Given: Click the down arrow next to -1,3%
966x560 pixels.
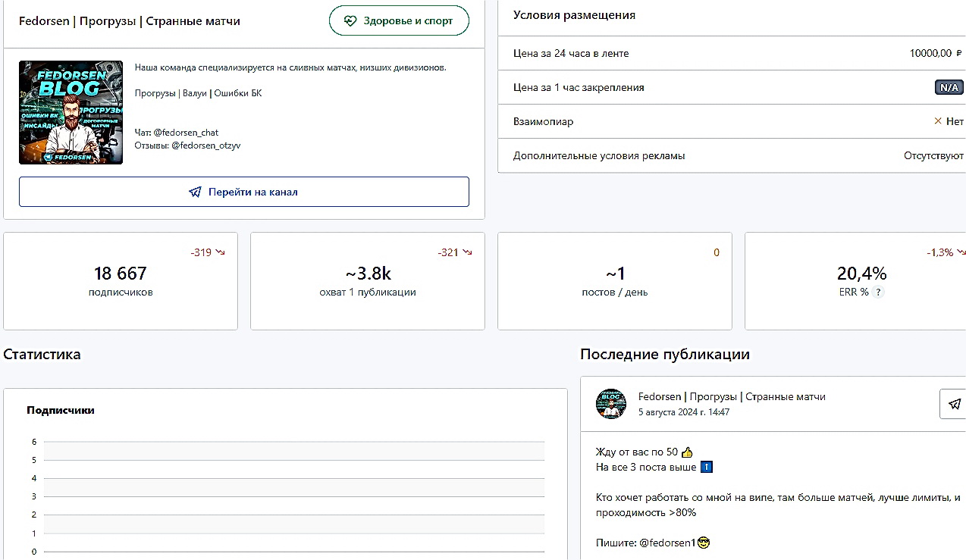Looking at the screenshot, I should (x=961, y=252).
